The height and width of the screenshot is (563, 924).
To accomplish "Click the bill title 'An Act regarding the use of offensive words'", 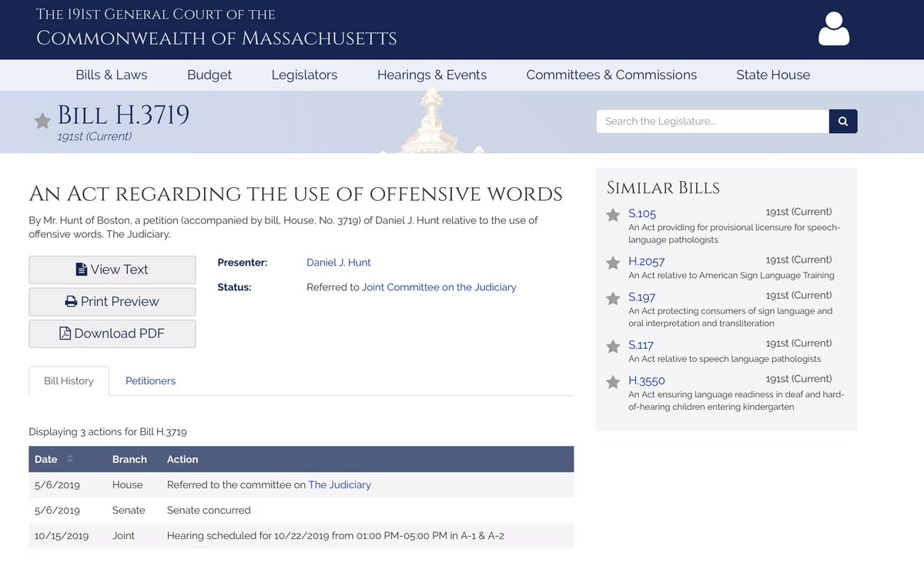I will point(296,194).
